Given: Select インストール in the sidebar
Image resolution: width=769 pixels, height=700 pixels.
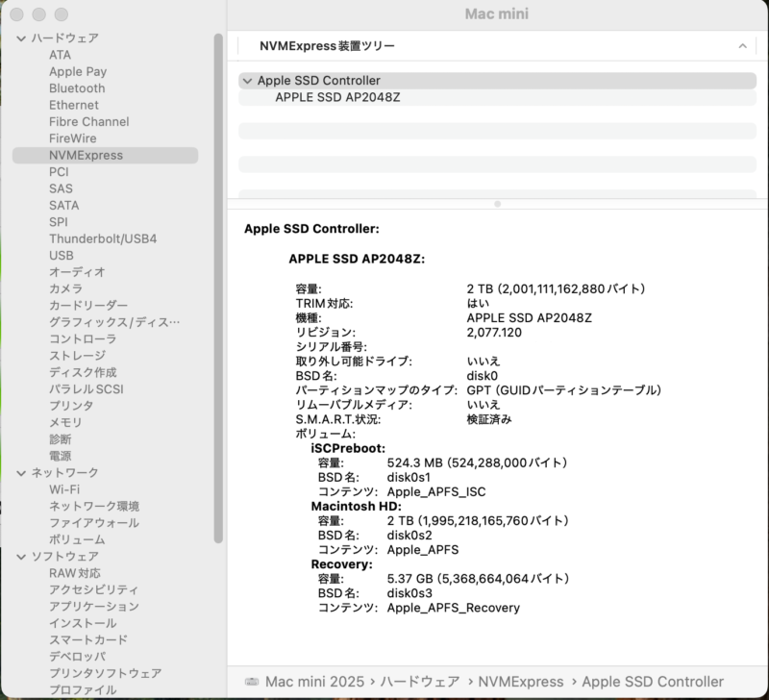Looking at the screenshot, I should (x=83, y=623).
